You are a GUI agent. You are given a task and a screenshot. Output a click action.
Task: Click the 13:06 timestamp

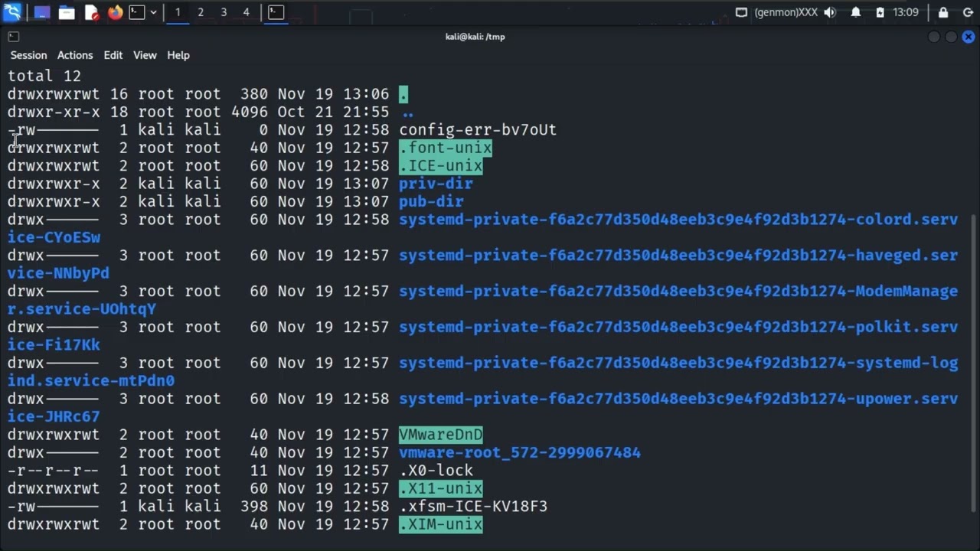(x=366, y=94)
